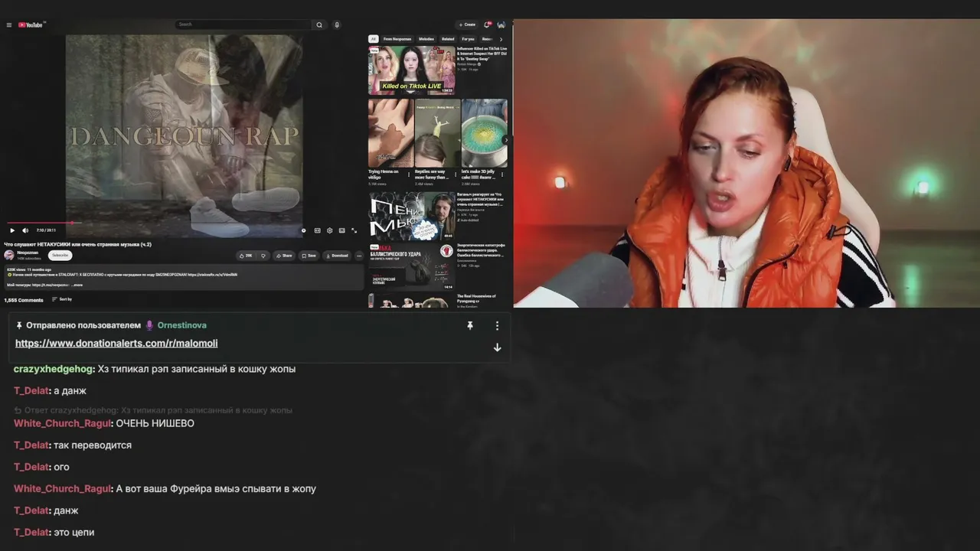Click the YouTube search magnifier button
Viewport: 980px width, 551px height.
[x=319, y=24]
